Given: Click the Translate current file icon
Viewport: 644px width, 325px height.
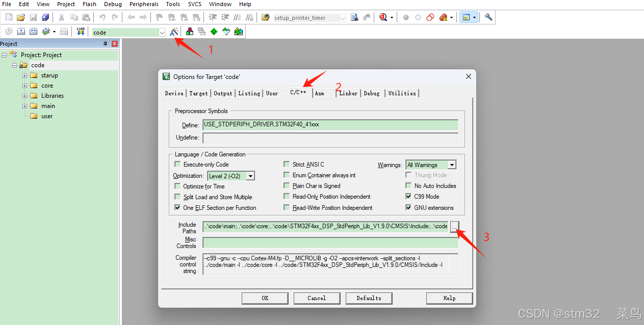Looking at the screenshot, I should pyautogui.click(x=9, y=32).
